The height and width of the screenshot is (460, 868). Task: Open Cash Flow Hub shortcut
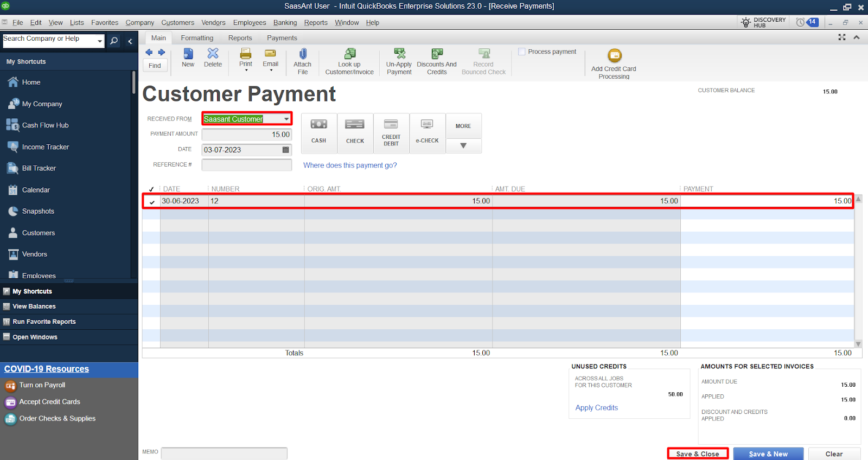pos(45,125)
